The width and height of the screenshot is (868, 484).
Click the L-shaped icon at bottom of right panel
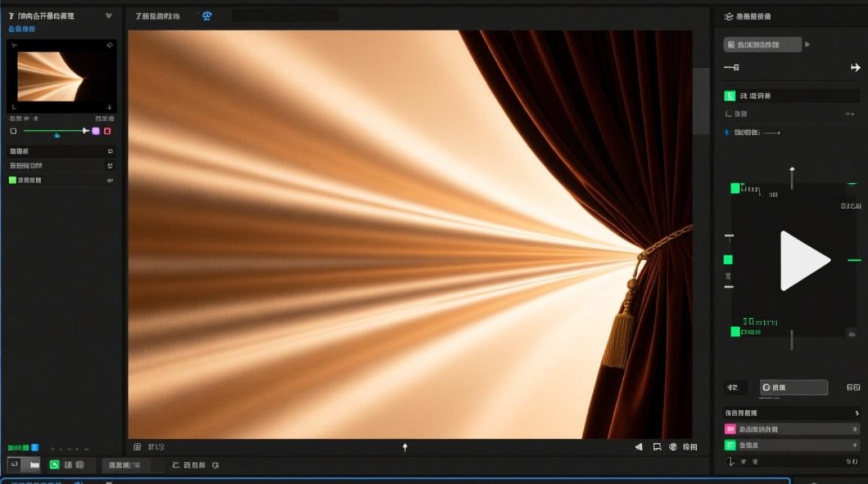click(730, 461)
